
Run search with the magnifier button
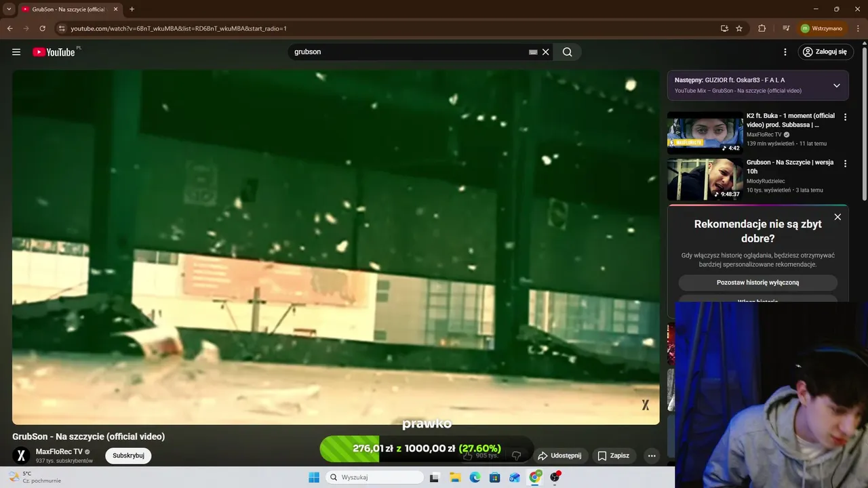coord(567,52)
